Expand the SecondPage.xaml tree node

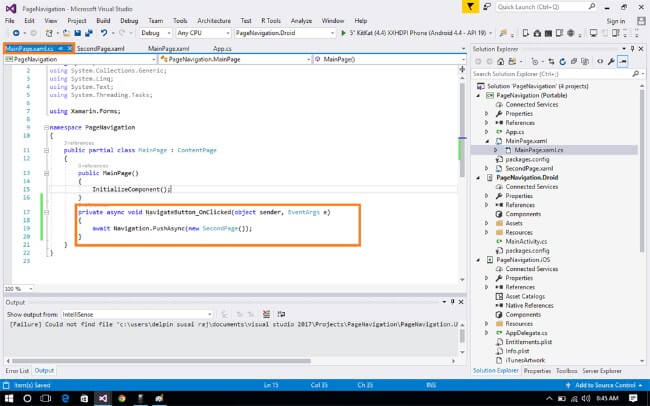tap(487, 168)
